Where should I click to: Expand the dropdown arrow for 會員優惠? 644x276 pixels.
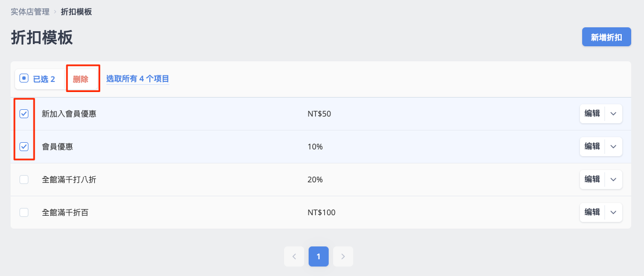613,147
